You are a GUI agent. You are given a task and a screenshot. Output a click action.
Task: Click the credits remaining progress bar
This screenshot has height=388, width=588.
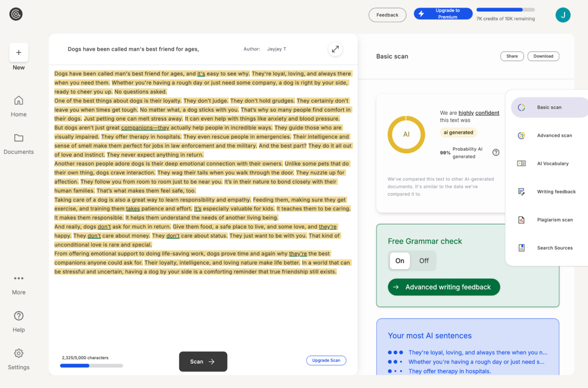(x=505, y=10)
